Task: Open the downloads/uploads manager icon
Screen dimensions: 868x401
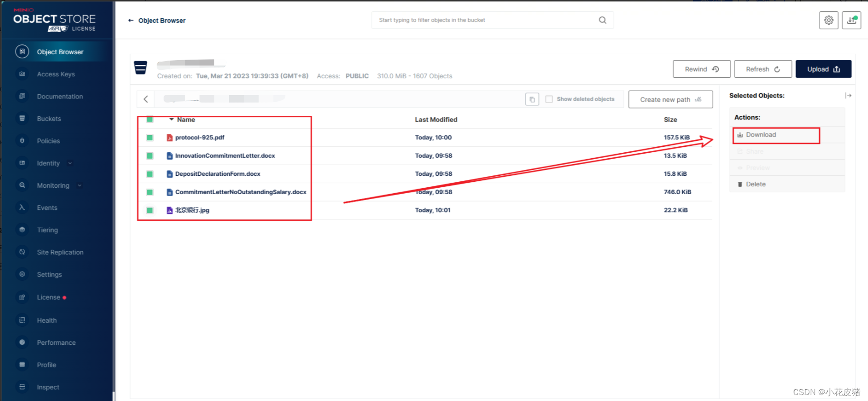Action: 851,20
